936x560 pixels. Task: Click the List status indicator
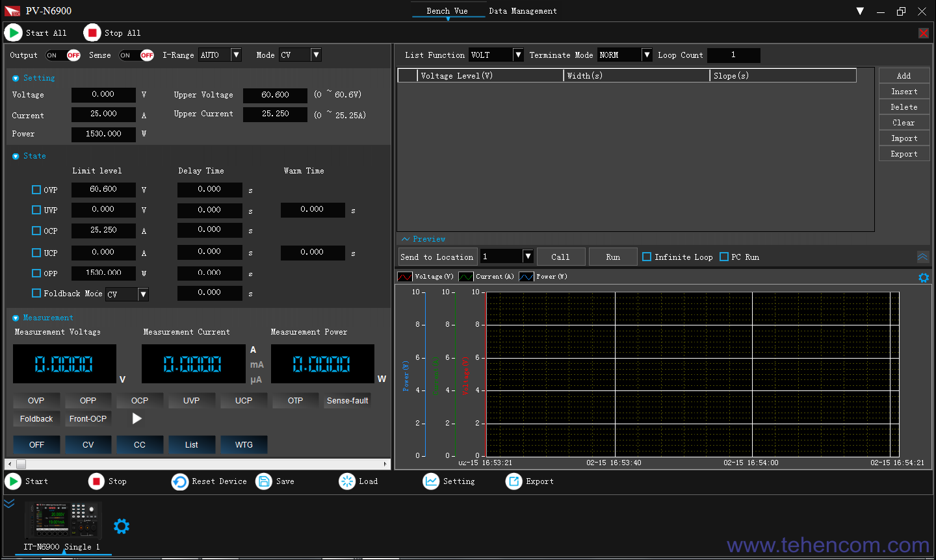(x=192, y=445)
